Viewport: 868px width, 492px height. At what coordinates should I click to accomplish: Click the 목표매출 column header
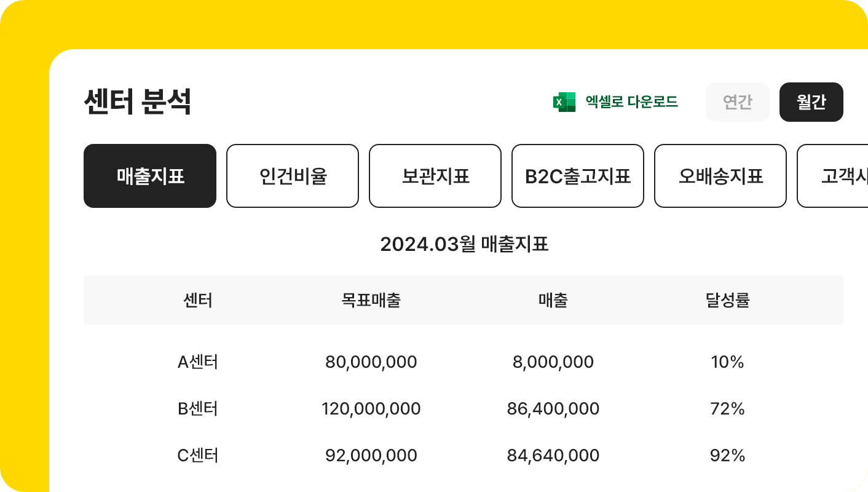(371, 301)
